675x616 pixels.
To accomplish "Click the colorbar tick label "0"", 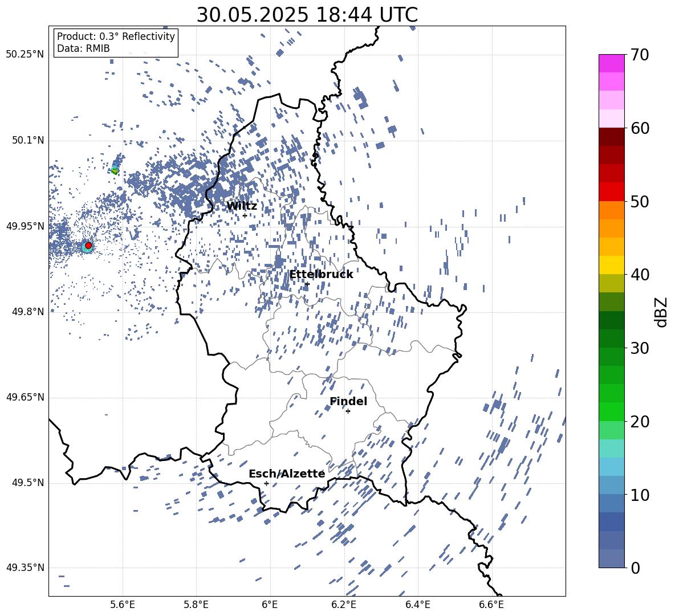I will (x=636, y=568).
